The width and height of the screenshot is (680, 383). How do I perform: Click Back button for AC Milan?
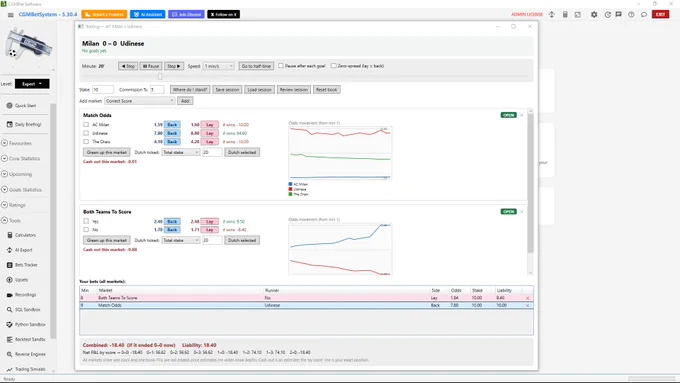point(172,124)
